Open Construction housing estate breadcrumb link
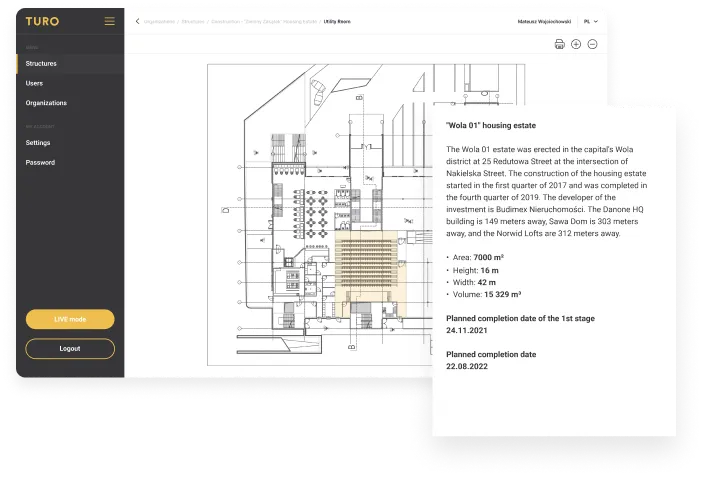 pos(264,22)
